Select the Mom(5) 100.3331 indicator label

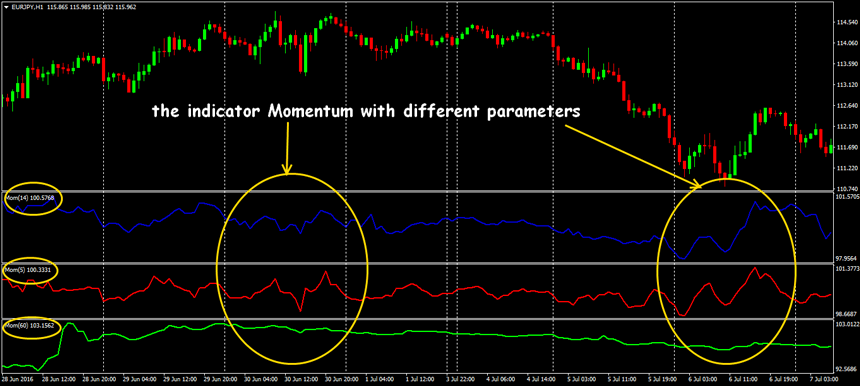[29, 270]
